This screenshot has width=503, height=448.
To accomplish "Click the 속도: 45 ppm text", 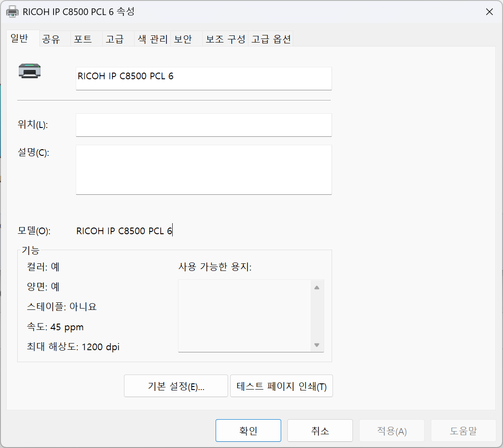I will pos(55,327).
